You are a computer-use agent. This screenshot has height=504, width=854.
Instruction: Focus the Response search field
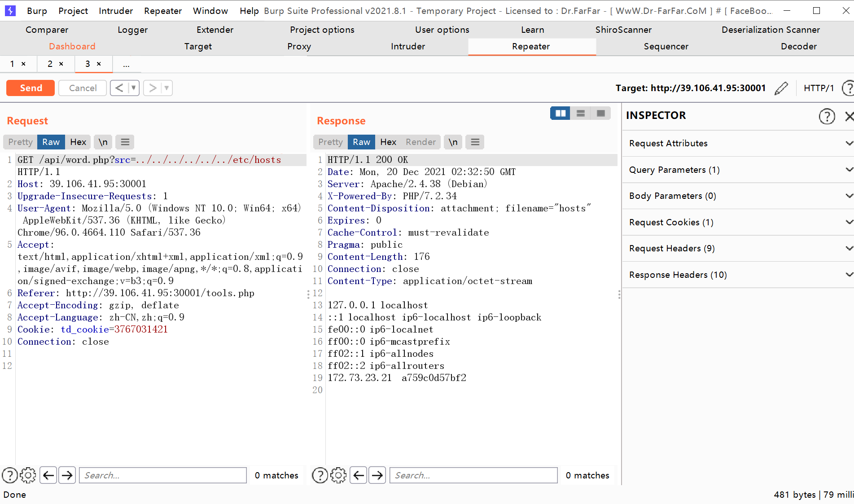click(473, 475)
